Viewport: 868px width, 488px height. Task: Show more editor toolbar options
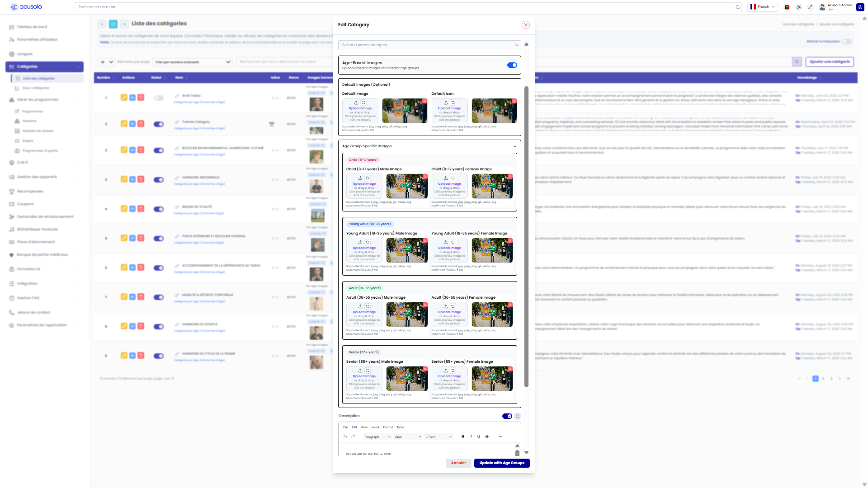500,436
